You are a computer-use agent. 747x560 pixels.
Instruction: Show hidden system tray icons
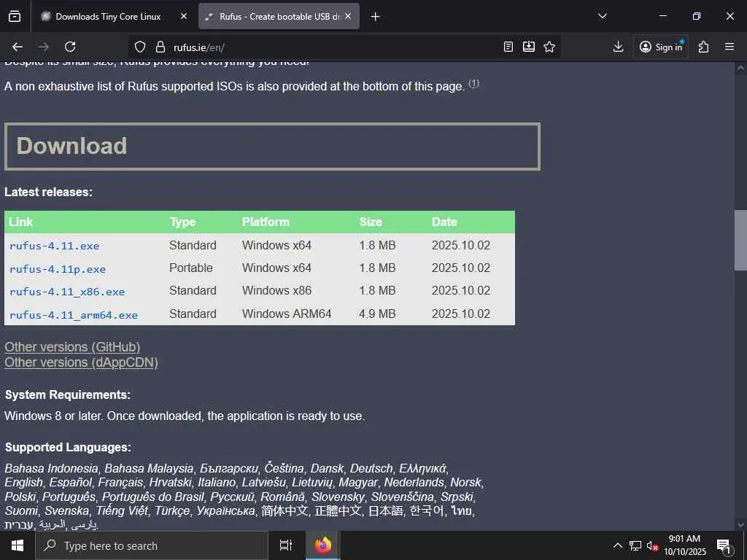617,545
